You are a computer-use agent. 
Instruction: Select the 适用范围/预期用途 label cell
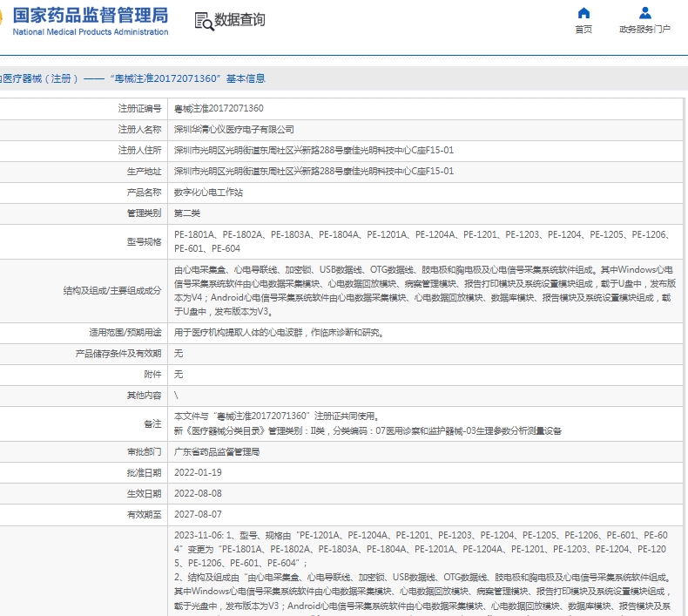point(84,333)
